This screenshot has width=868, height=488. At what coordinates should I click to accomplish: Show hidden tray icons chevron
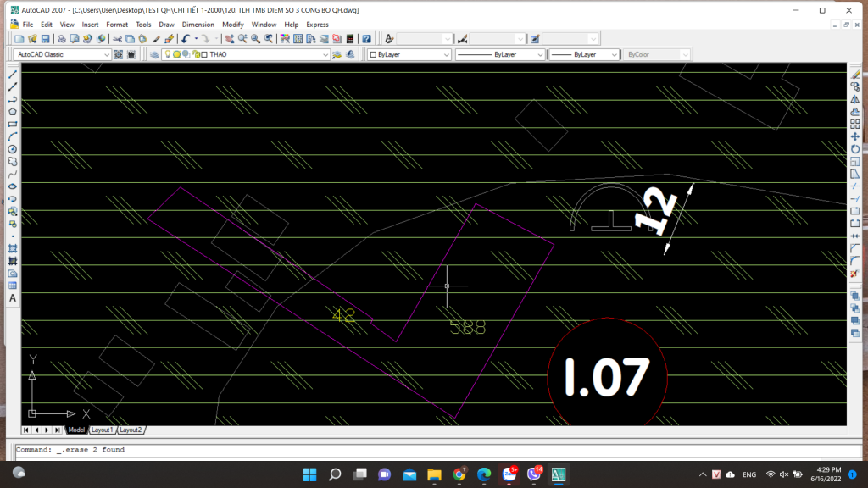[x=703, y=474]
